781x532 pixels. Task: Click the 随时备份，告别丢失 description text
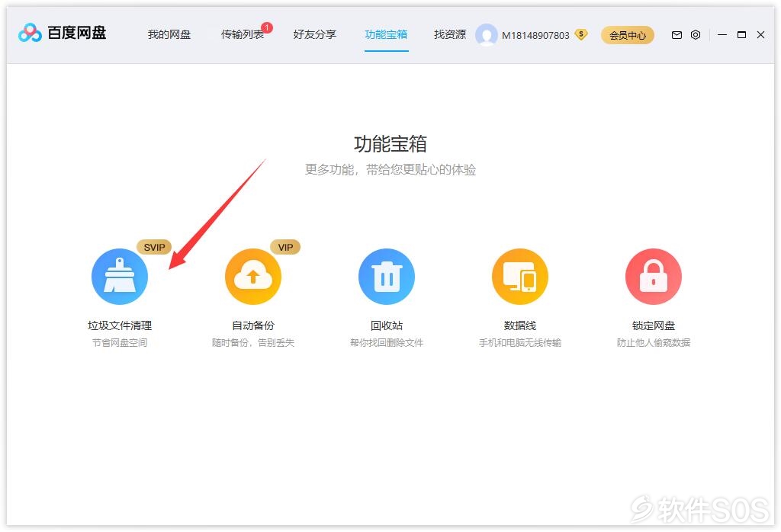(253, 342)
